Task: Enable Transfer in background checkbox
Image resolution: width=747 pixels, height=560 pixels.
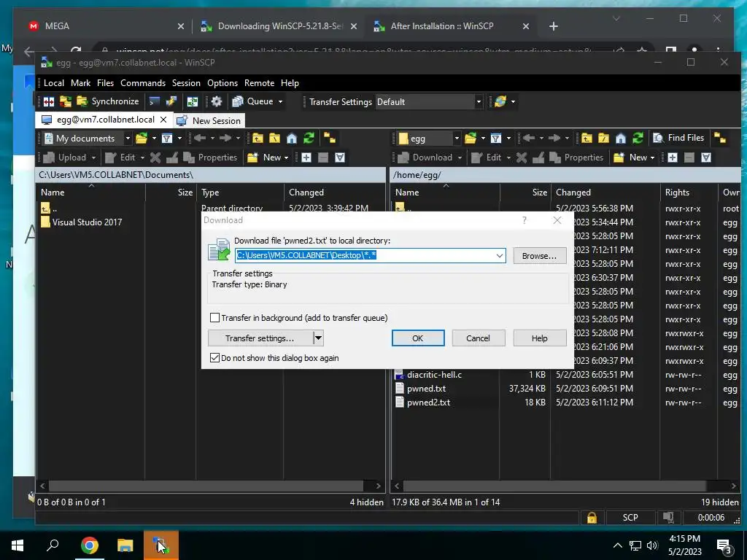Action: pyautogui.click(x=215, y=318)
